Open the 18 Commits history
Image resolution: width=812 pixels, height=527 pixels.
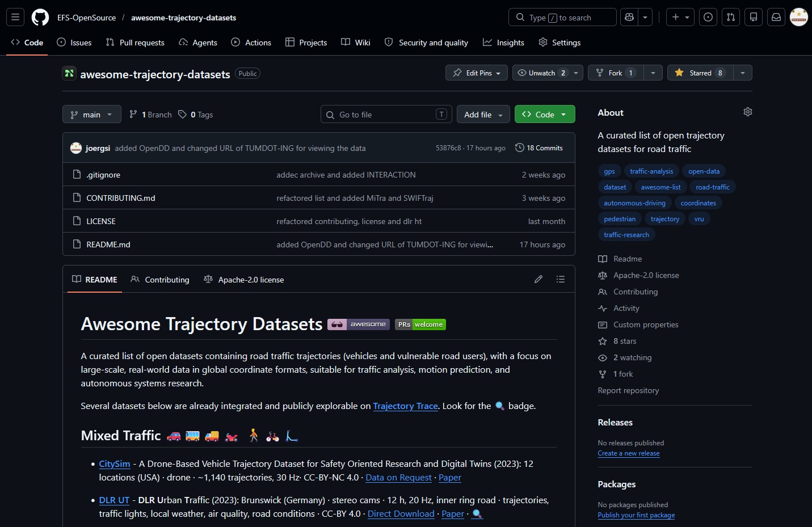(x=539, y=147)
